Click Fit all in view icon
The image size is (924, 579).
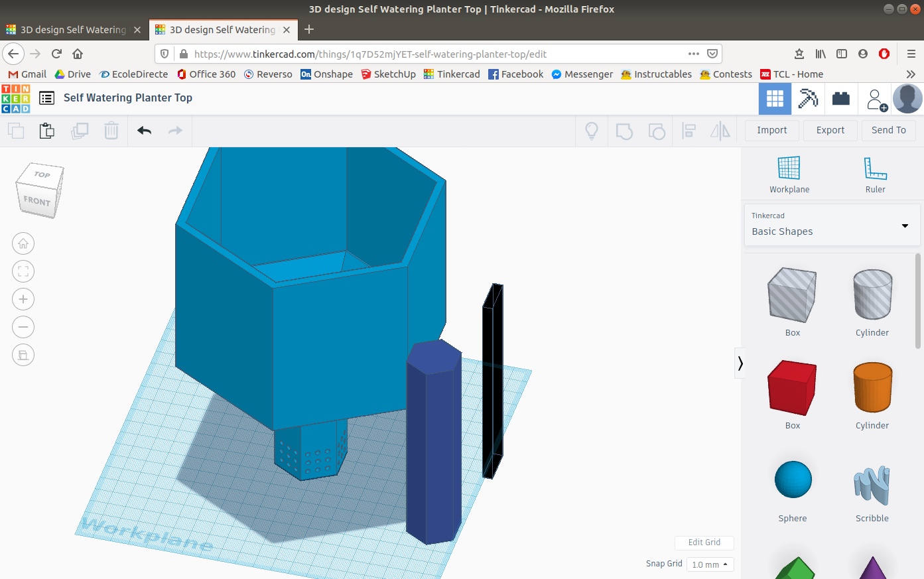coord(23,271)
